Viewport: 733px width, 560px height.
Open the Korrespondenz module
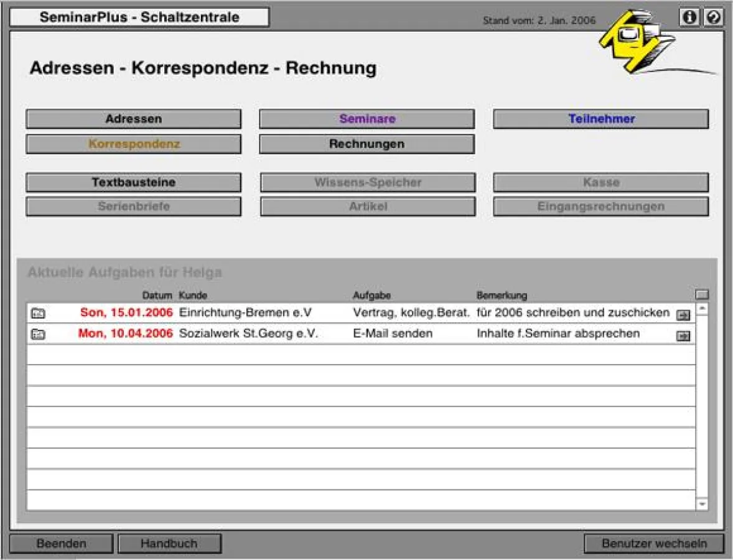134,144
